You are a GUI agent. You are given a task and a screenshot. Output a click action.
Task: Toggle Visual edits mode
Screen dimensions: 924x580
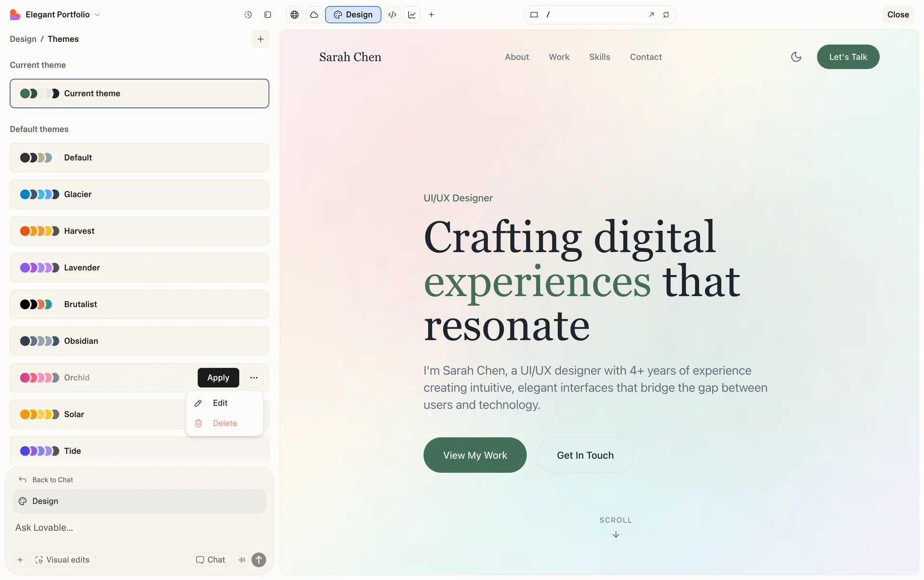[63, 560]
